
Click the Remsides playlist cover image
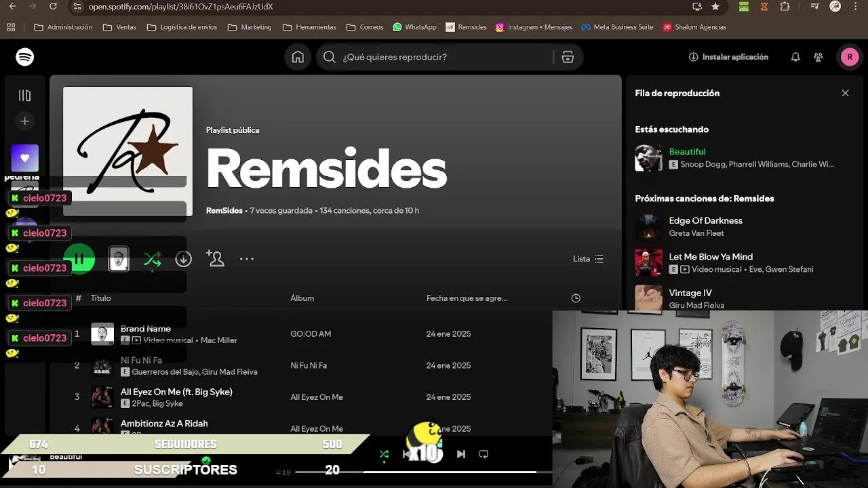tap(127, 151)
